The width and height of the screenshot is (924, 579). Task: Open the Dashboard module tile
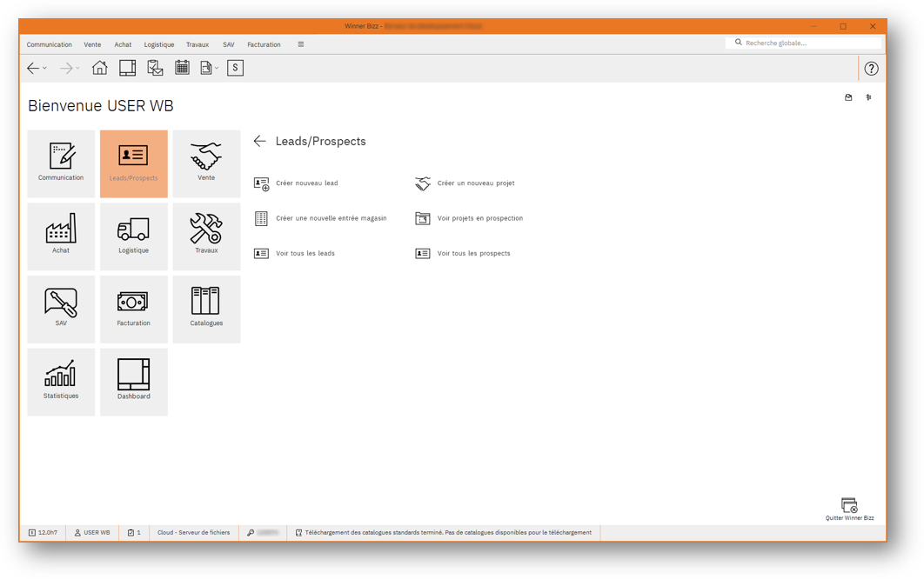(x=133, y=382)
